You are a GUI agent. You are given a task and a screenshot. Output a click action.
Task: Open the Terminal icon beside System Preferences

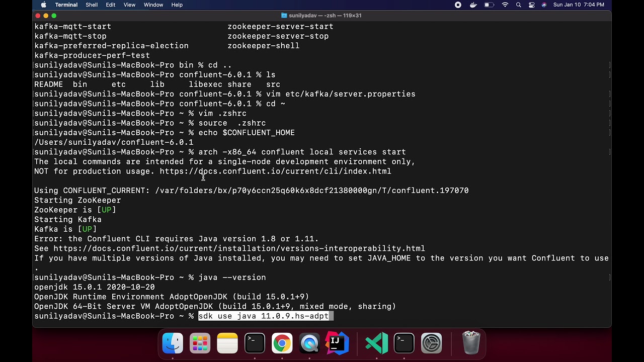point(404,343)
